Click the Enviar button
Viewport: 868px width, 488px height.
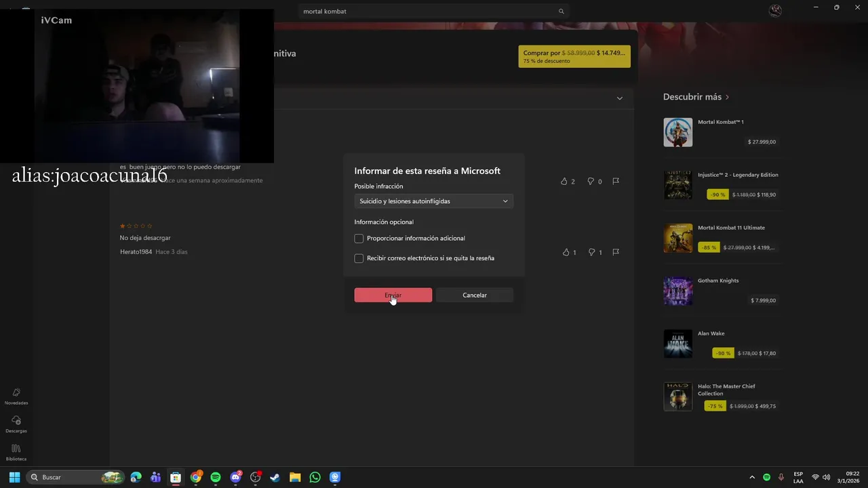coord(393,295)
